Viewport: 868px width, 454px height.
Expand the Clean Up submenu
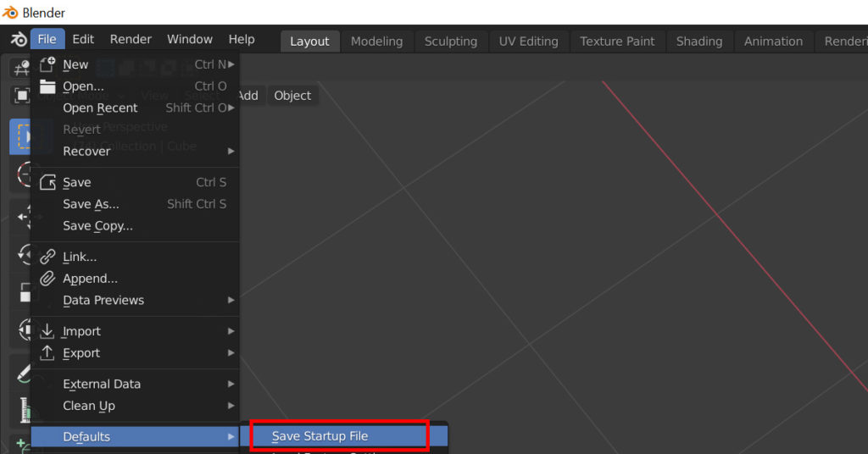(135, 406)
